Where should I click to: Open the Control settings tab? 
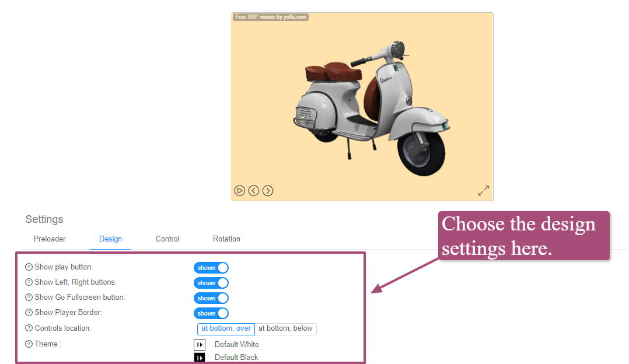(167, 239)
